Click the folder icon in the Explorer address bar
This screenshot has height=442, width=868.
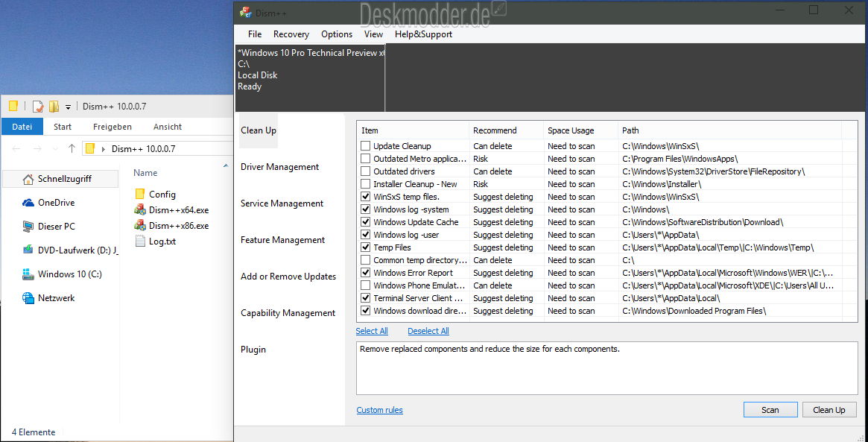point(90,148)
